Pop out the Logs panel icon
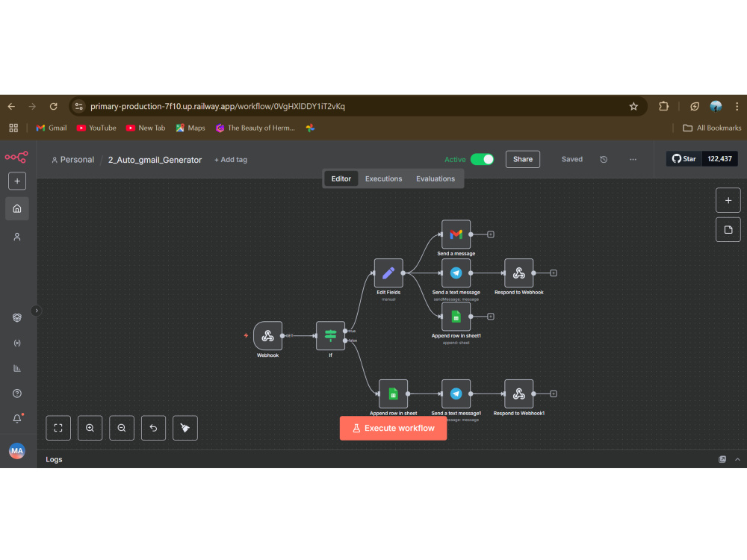This screenshot has height=560, width=747. click(x=722, y=459)
